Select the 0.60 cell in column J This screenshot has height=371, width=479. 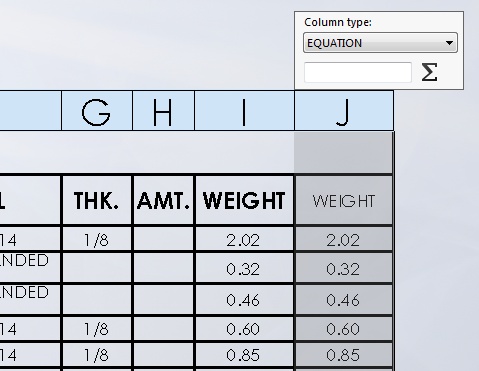(344, 329)
